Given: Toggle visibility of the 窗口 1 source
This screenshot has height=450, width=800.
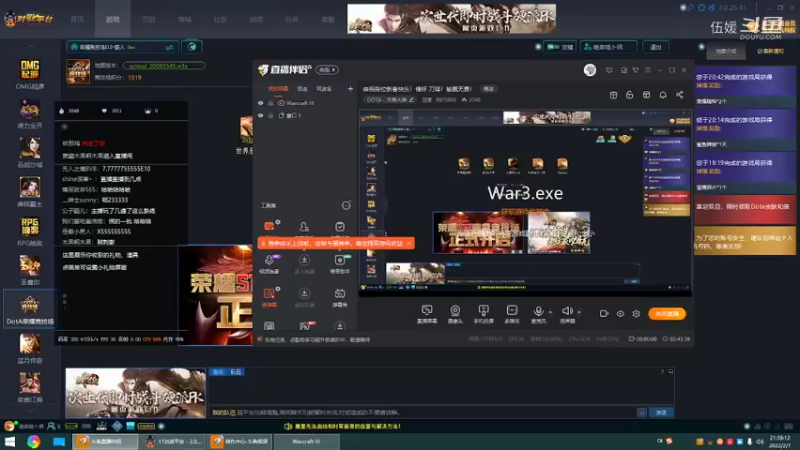Looking at the screenshot, I should point(261,115).
